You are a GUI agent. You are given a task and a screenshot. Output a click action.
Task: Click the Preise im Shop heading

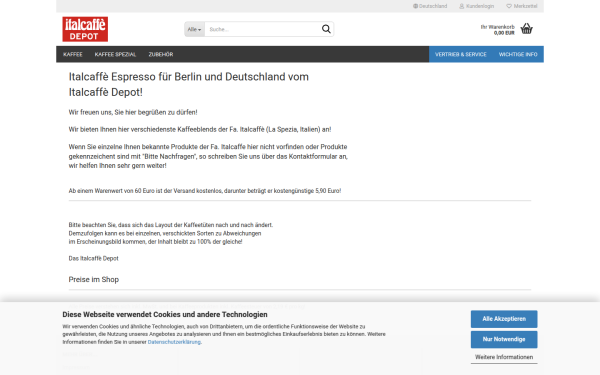pos(94,279)
